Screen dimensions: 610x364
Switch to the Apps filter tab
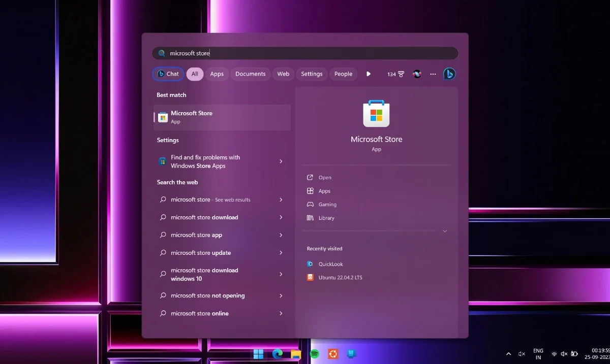click(x=217, y=74)
